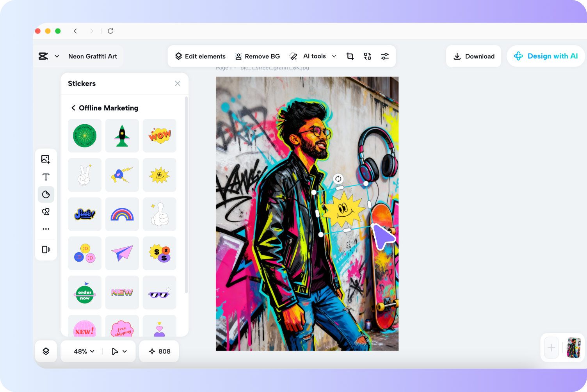Open the Stickers panel icon

pos(46,194)
